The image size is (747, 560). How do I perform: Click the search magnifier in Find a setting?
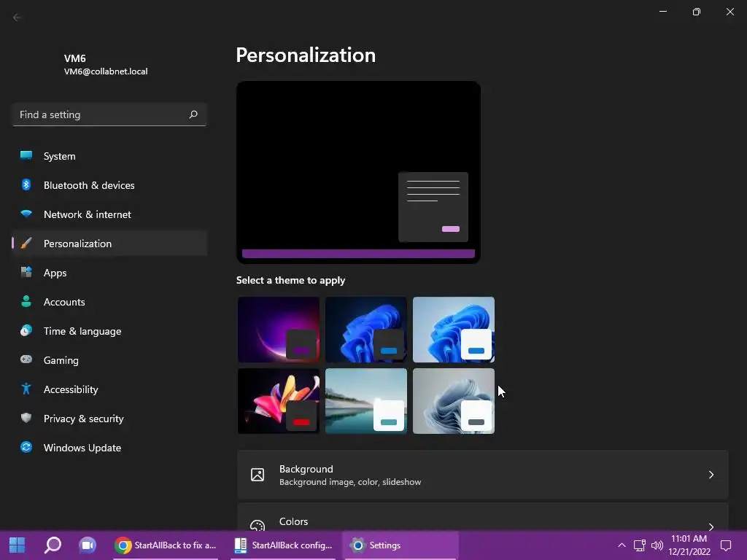(193, 114)
